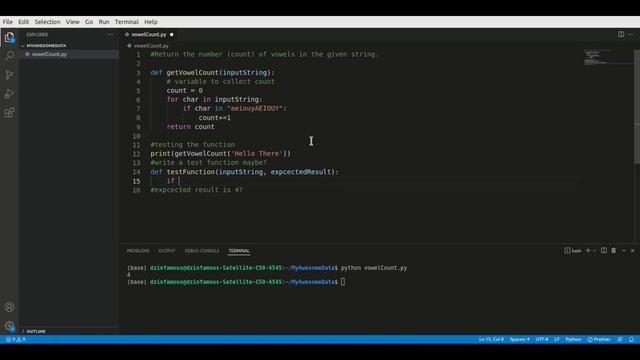Click the Ln 15, Col 8 cursor position
The height and width of the screenshot is (360, 640).
(x=491, y=340)
